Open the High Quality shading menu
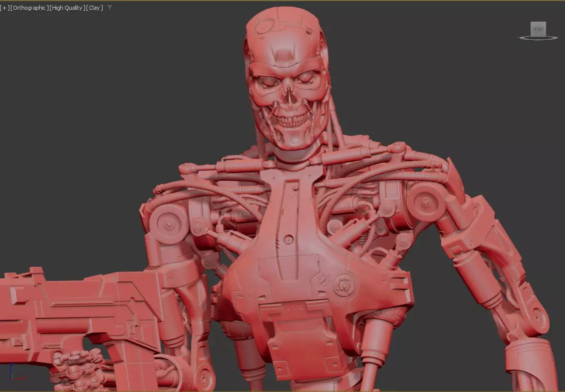 67,8
